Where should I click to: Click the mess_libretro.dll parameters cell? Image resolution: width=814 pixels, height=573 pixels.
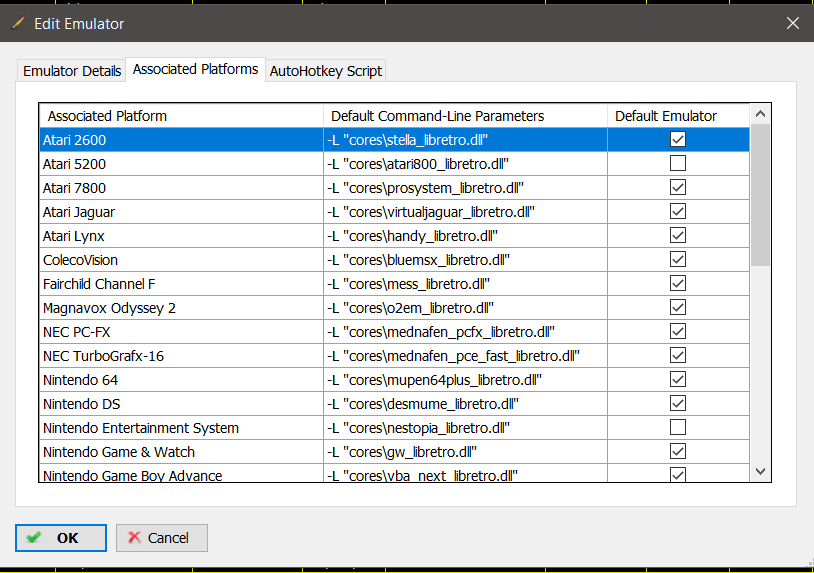coord(465,284)
